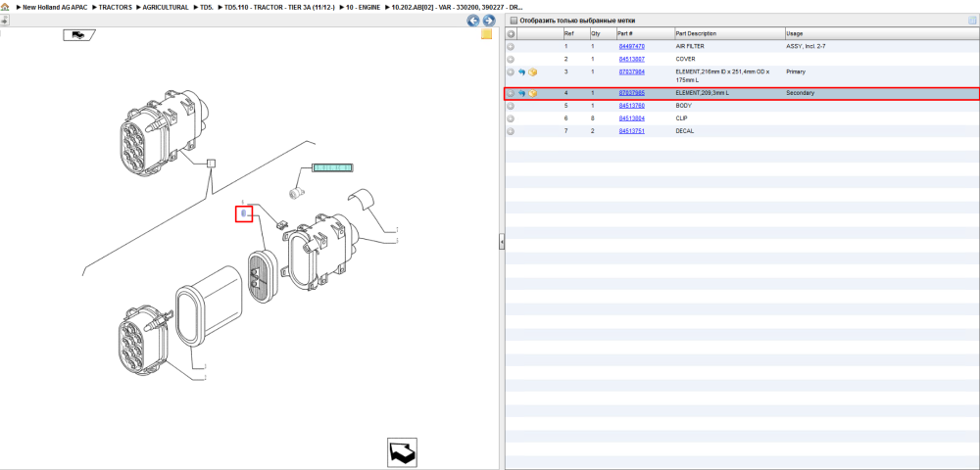Click the oval secondary element in diagram
This screenshot has width=980, height=470.
pos(263,277)
